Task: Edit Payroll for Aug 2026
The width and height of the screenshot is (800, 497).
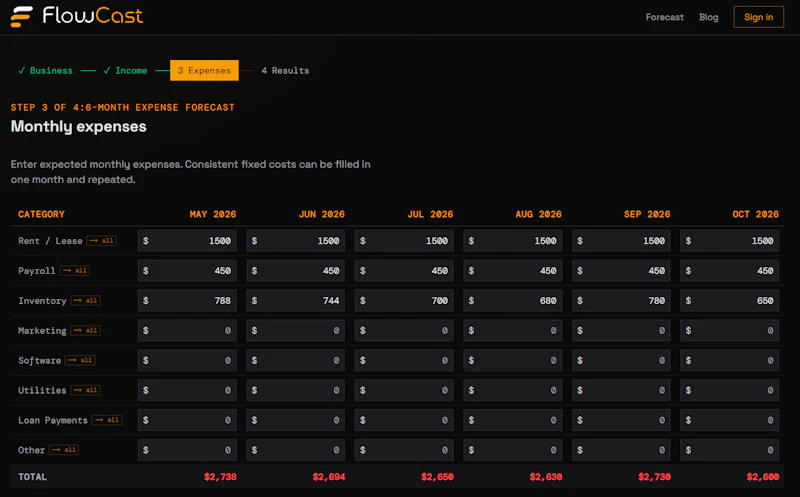Action: [513, 270]
